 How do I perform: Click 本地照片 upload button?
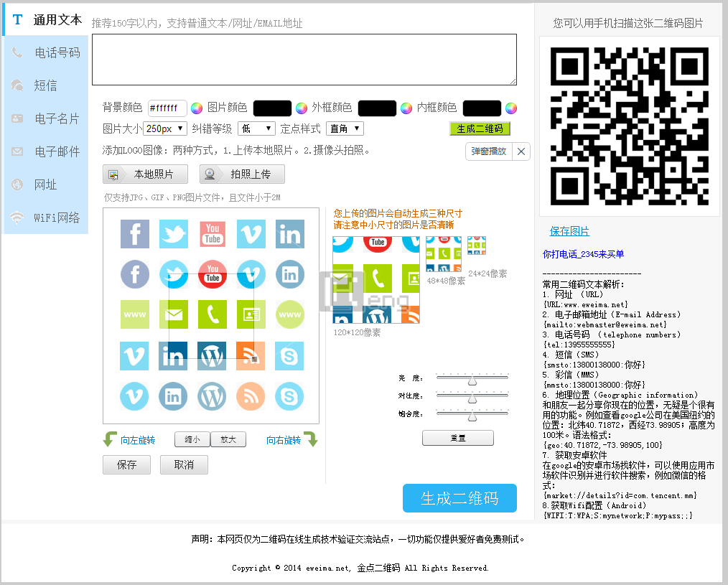(x=145, y=174)
